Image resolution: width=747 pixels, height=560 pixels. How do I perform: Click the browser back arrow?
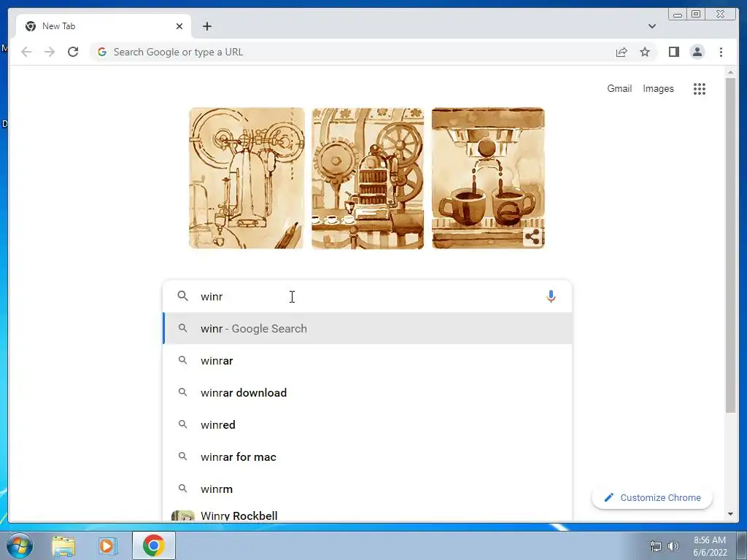pyautogui.click(x=26, y=52)
